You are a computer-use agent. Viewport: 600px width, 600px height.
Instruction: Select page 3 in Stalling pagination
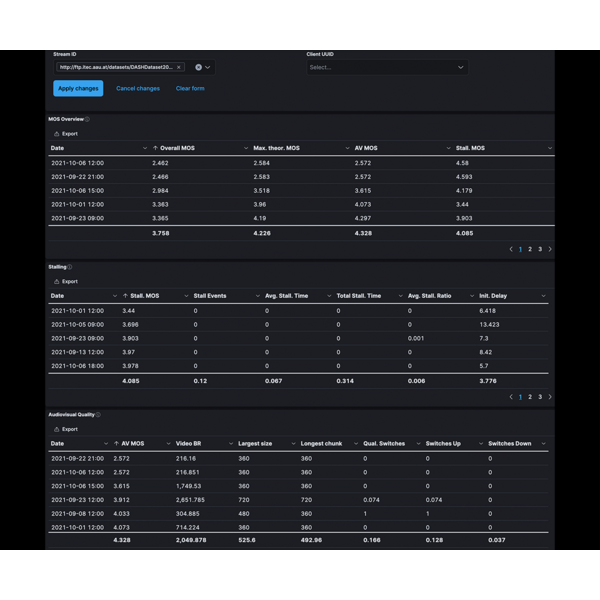[x=540, y=397]
